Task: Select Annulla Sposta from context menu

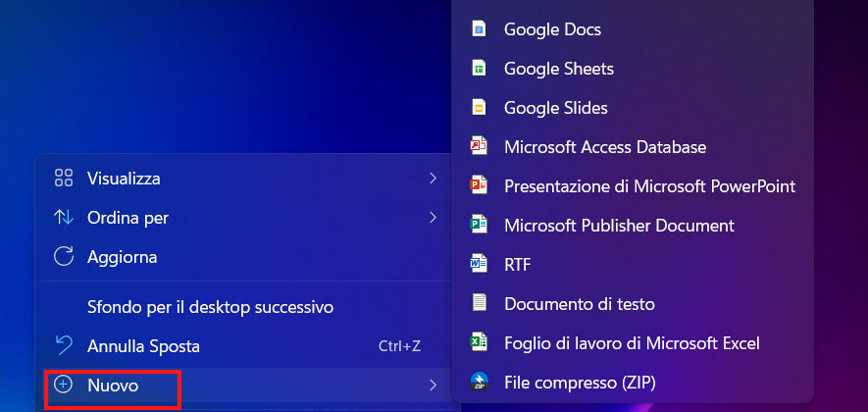Action: (143, 346)
